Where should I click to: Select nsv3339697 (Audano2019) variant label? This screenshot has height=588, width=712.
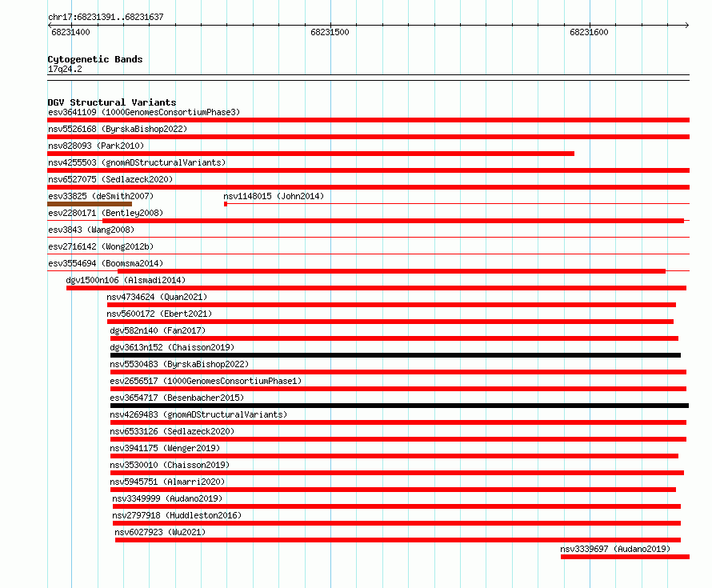tap(615, 549)
